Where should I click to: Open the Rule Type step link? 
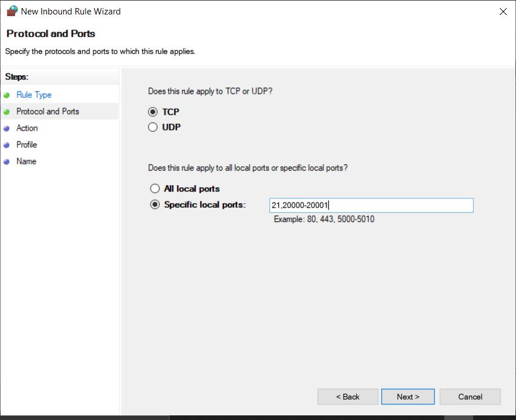click(34, 95)
